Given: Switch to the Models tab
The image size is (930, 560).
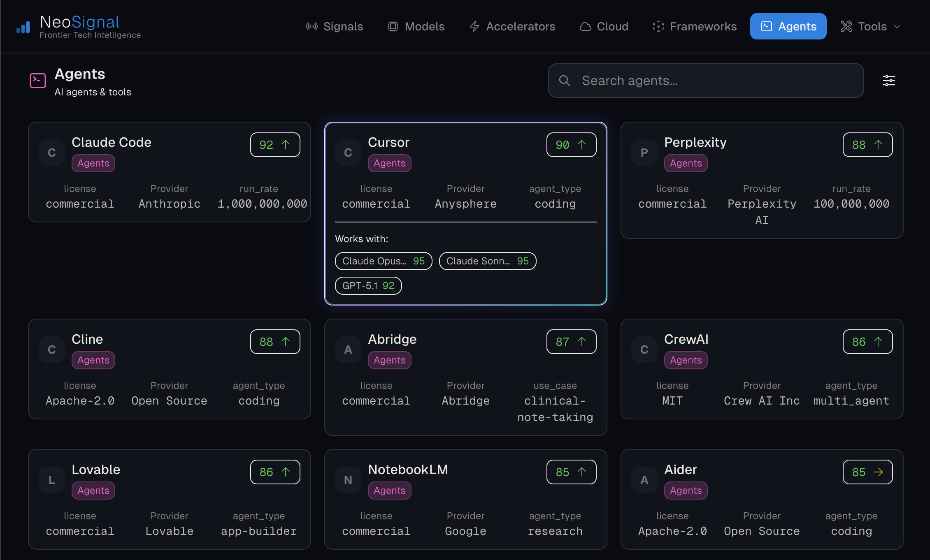Looking at the screenshot, I should (416, 27).
